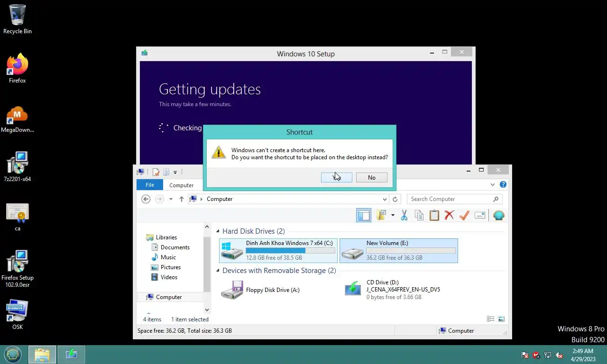Select MegaDownloader desktop shortcut

[x=18, y=118]
